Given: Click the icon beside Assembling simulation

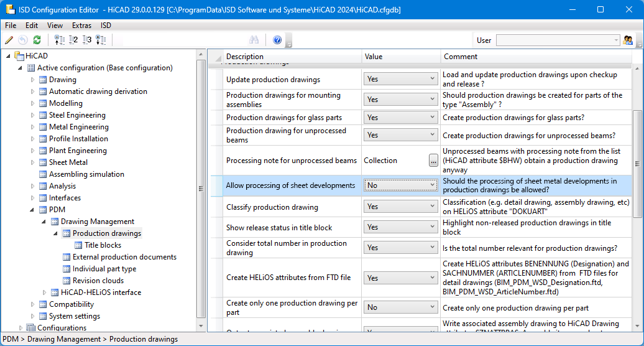Looking at the screenshot, I should click(43, 174).
